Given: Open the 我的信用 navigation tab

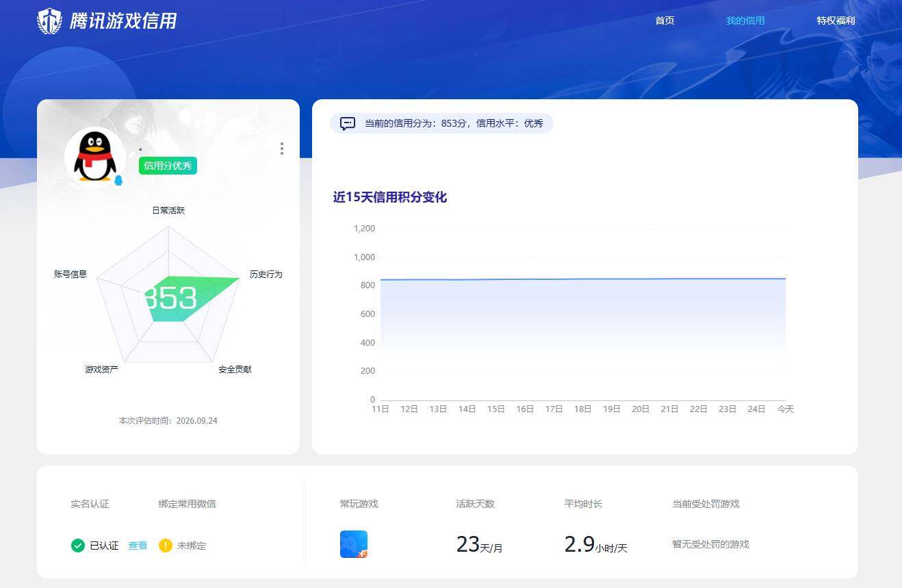Looking at the screenshot, I should [x=745, y=21].
